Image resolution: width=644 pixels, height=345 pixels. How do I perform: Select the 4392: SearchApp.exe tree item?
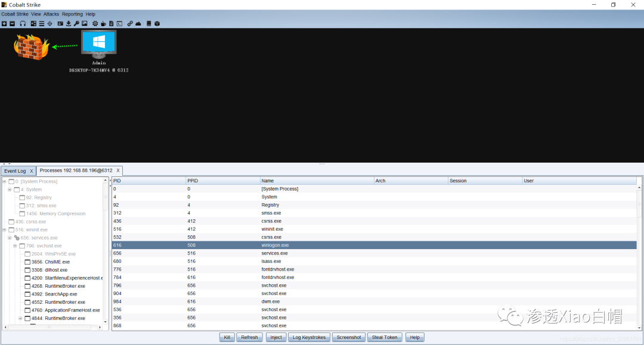tap(54, 294)
